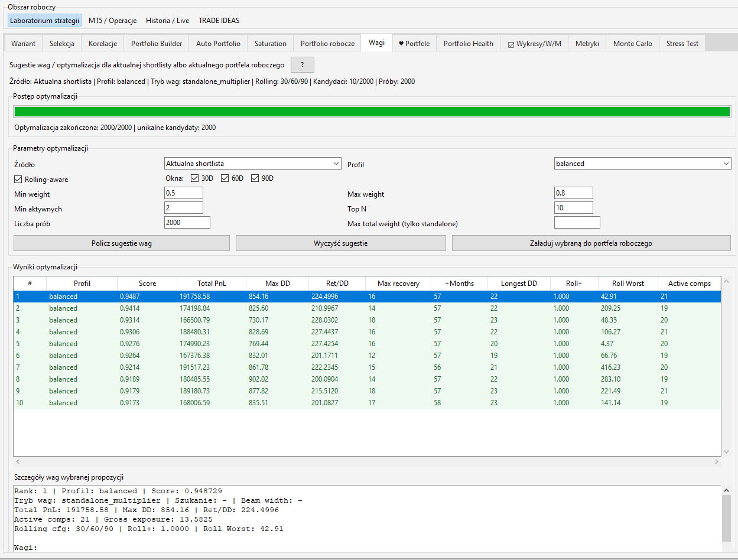Uncheck the 30D window checkbox
The height and width of the screenshot is (560, 738).
(x=195, y=178)
